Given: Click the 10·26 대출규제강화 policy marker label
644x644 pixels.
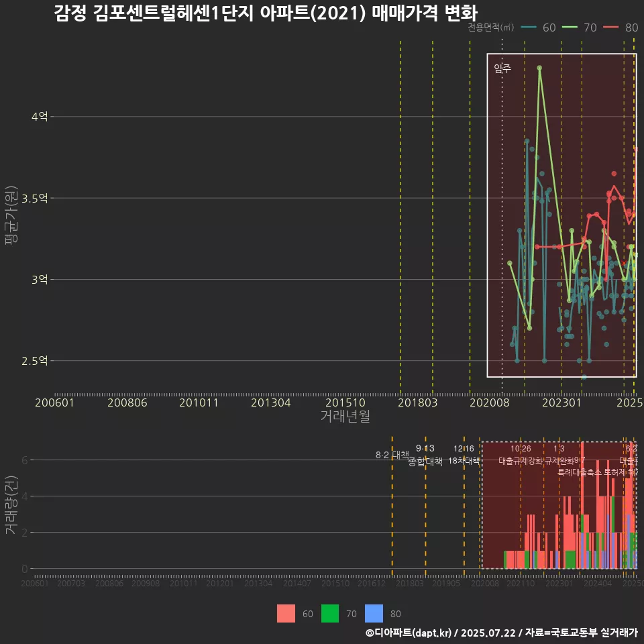Looking at the screenshot, I should tap(521, 455).
